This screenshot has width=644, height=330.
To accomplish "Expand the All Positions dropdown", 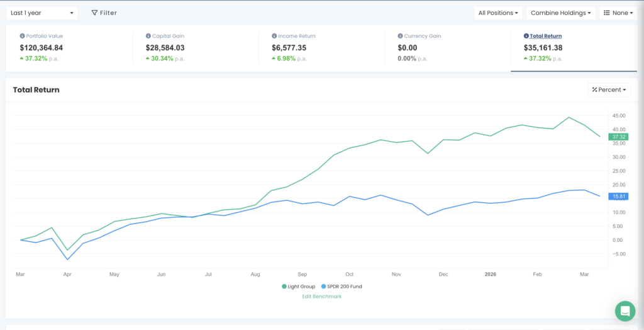I will (498, 13).
